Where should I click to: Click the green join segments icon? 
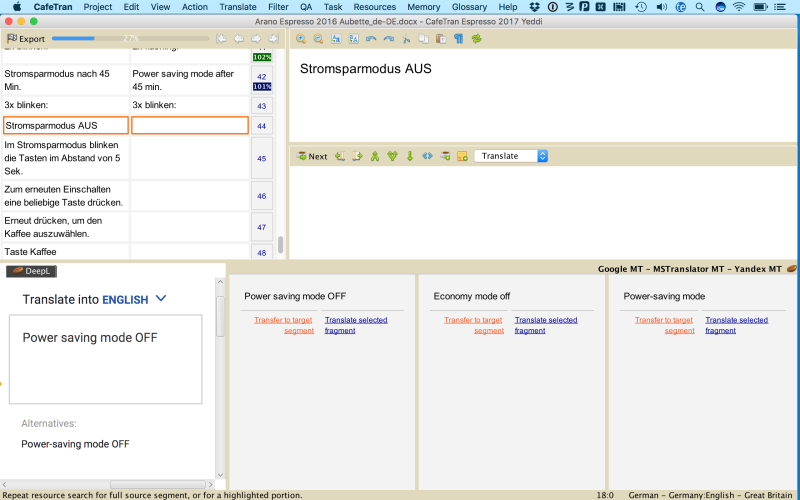[375, 156]
